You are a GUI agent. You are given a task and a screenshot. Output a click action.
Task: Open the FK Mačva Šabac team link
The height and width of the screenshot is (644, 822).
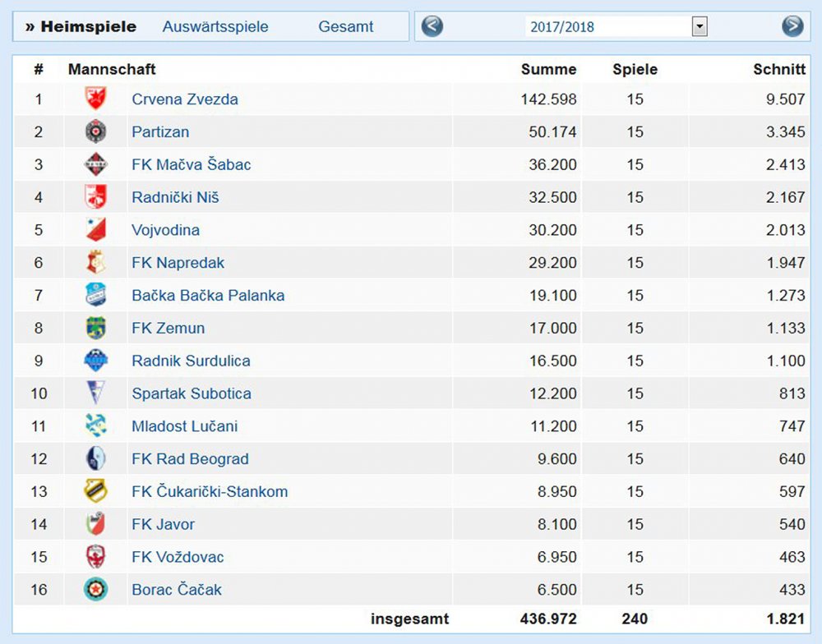click(192, 164)
